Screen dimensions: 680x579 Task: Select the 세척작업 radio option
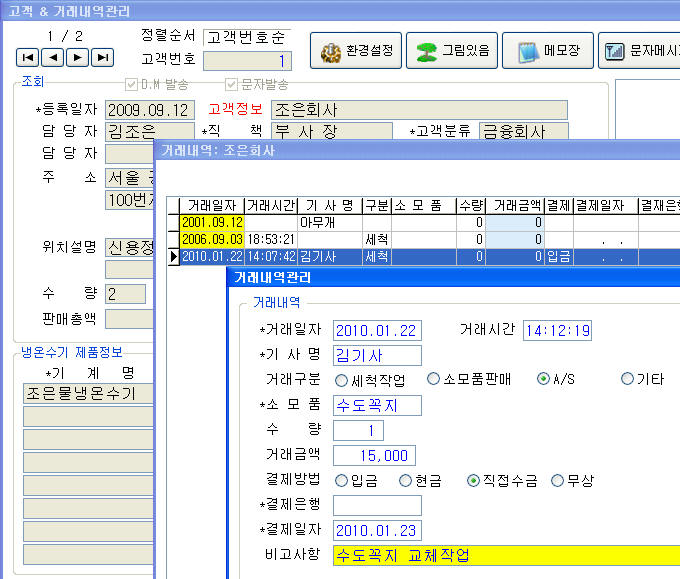pyautogui.click(x=343, y=379)
